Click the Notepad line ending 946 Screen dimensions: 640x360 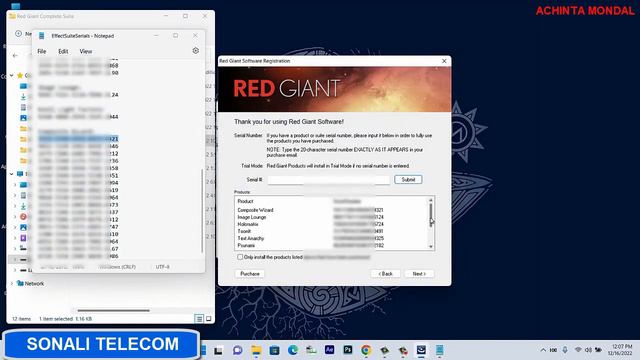click(x=78, y=146)
